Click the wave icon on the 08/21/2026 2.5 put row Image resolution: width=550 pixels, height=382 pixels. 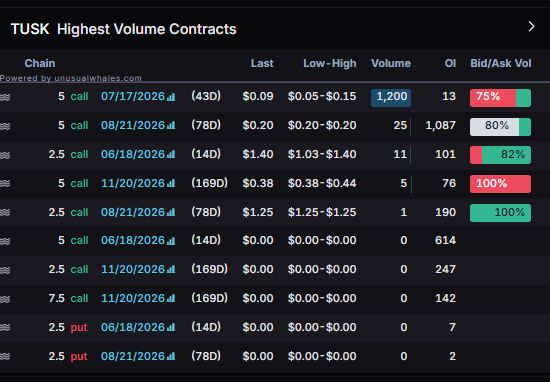[x=5, y=357]
